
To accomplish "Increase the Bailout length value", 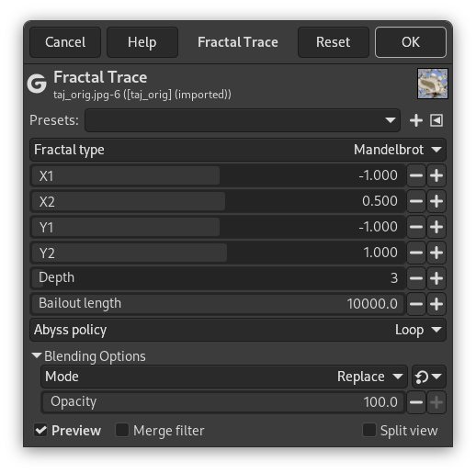I will tap(436, 304).
